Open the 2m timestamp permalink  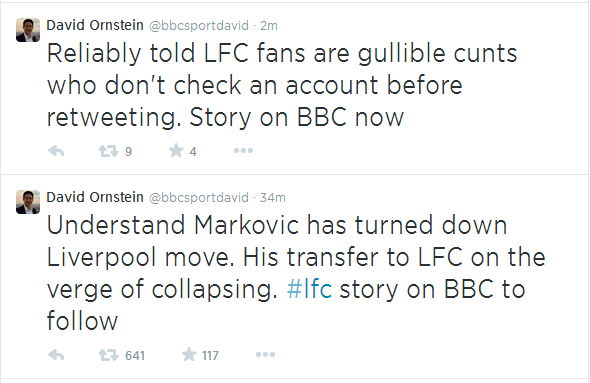[x=269, y=26]
